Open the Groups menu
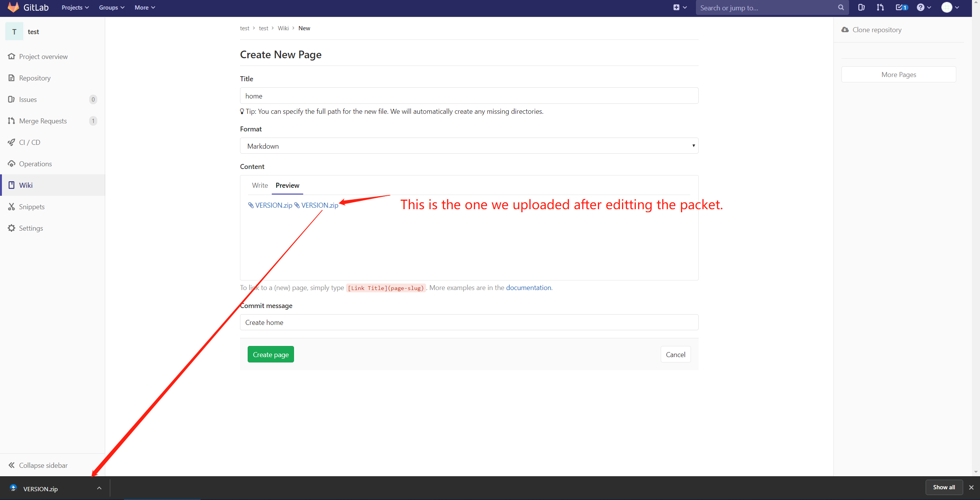The width and height of the screenshot is (980, 500). (x=111, y=8)
